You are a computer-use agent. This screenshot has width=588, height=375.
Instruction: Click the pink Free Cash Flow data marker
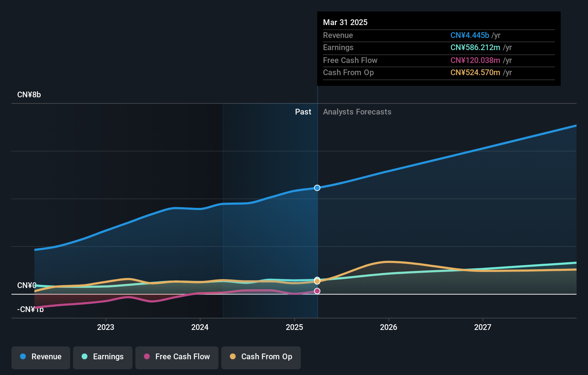[317, 291]
